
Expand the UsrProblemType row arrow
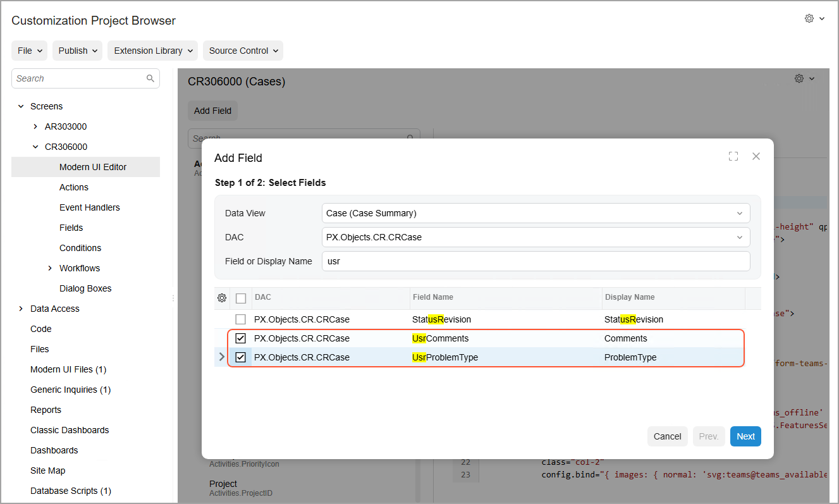point(221,357)
